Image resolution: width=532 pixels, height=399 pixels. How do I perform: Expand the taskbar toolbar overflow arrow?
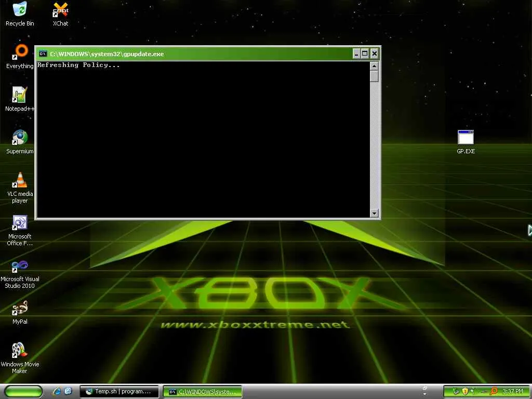(425, 394)
